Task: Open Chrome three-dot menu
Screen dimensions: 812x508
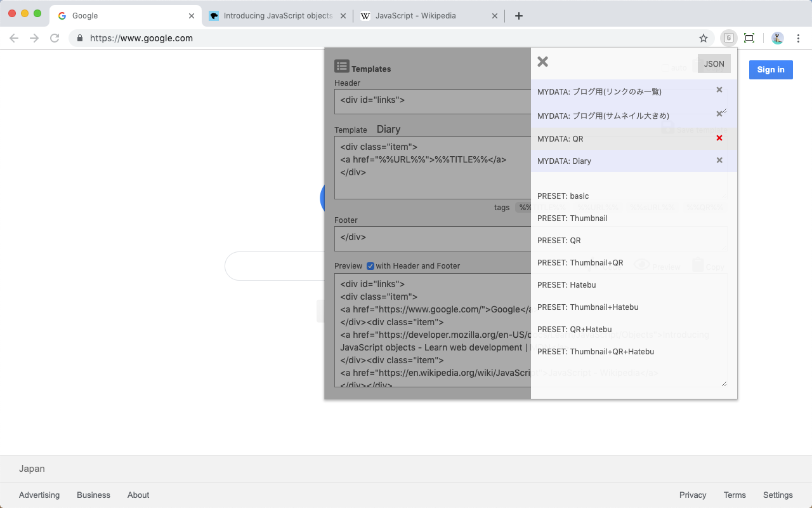Action: tap(799, 38)
